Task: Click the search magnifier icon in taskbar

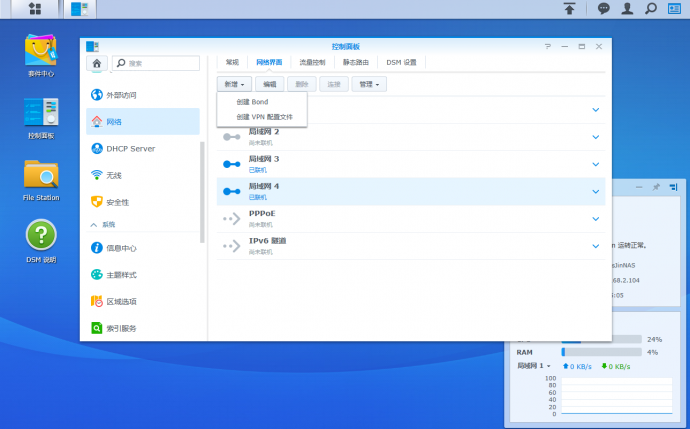Action: click(x=651, y=9)
